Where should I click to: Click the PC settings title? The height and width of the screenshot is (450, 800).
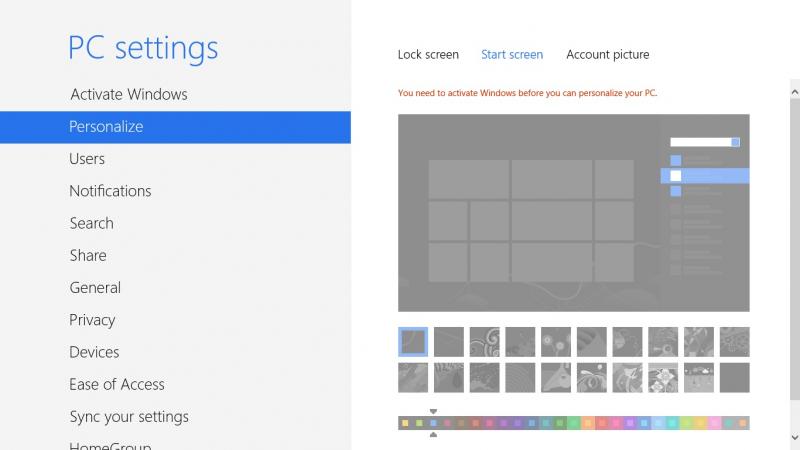(x=143, y=48)
